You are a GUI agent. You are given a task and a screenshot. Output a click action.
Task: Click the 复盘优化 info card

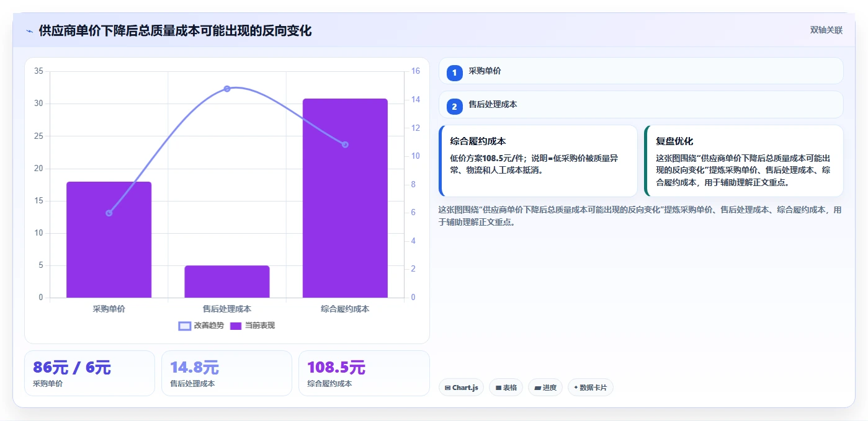744,161
